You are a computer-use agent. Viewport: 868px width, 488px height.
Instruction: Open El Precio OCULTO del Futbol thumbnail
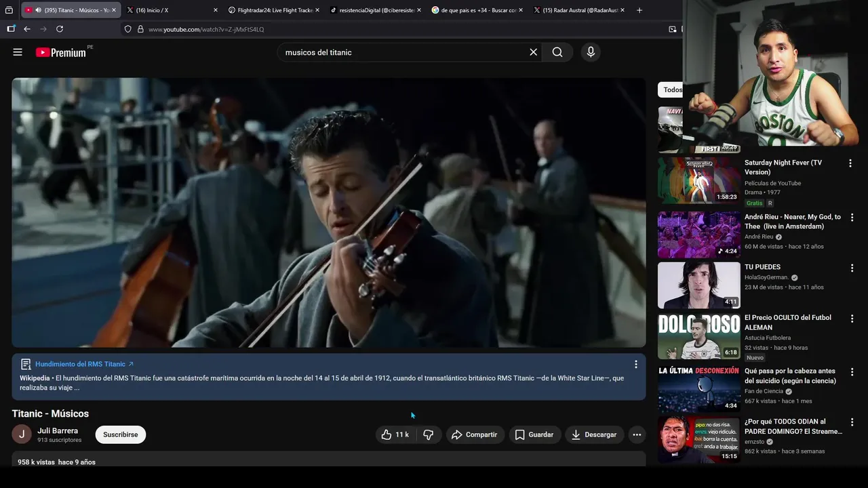point(698,335)
